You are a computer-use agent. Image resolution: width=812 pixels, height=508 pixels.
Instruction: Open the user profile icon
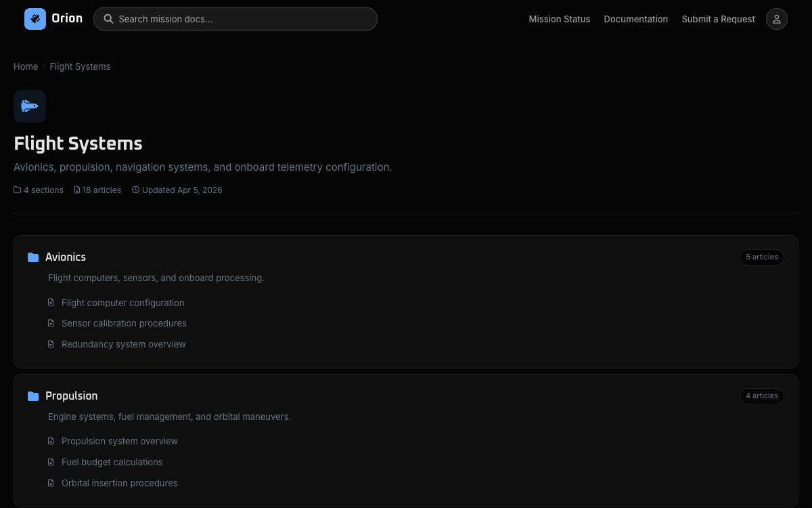(x=777, y=19)
